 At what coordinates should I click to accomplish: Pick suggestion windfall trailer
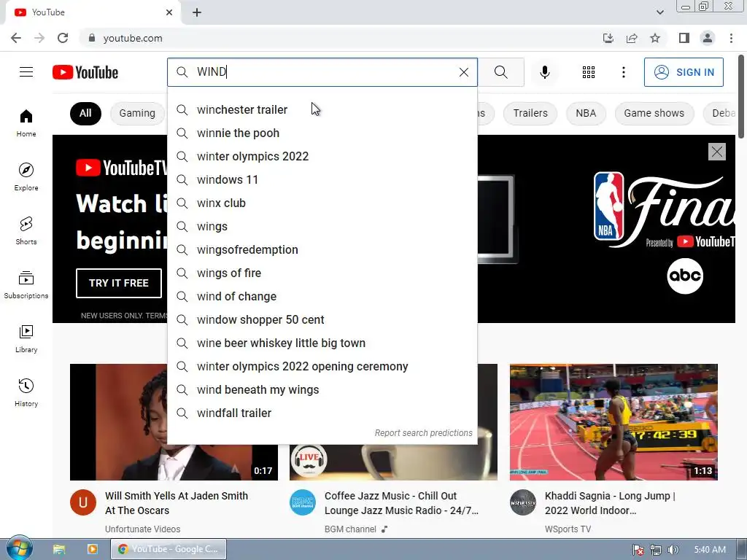click(322, 413)
